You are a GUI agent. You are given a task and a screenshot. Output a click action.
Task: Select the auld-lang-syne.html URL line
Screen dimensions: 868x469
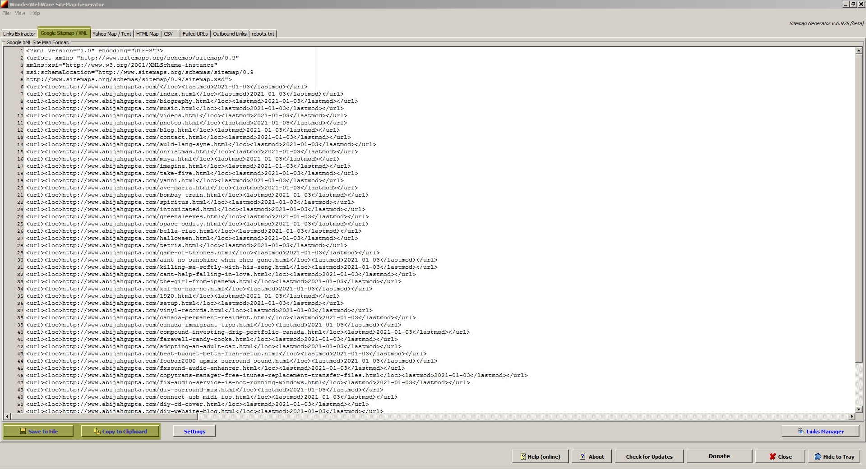click(201, 144)
